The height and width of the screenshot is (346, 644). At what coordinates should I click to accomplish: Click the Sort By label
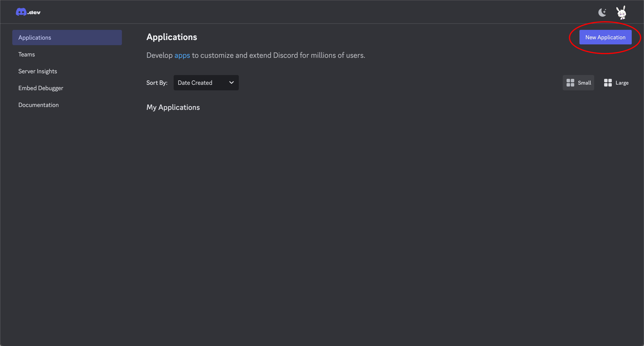pos(157,83)
